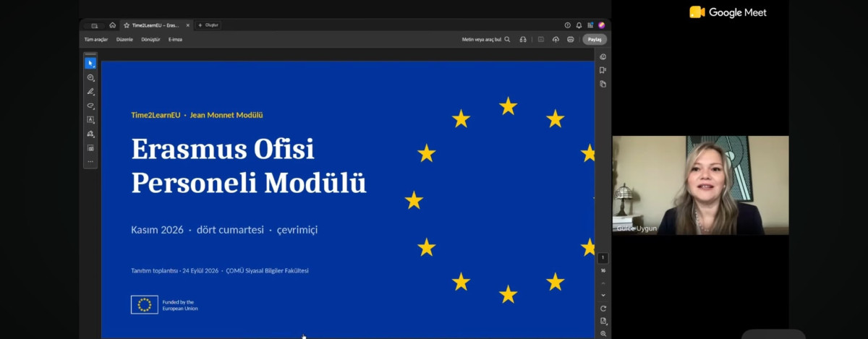Click the window switcher icon left of home
Screen dimensions: 868x339
[94, 25]
